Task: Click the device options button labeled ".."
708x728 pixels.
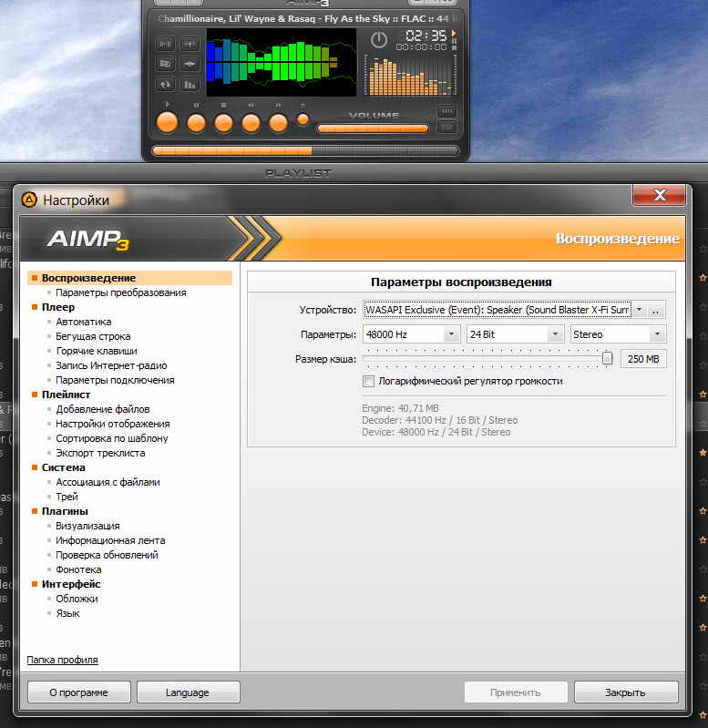Action: (657, 310)
